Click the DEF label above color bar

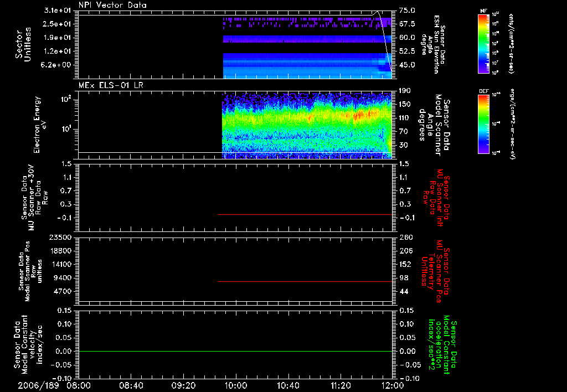tap(483, 91)
